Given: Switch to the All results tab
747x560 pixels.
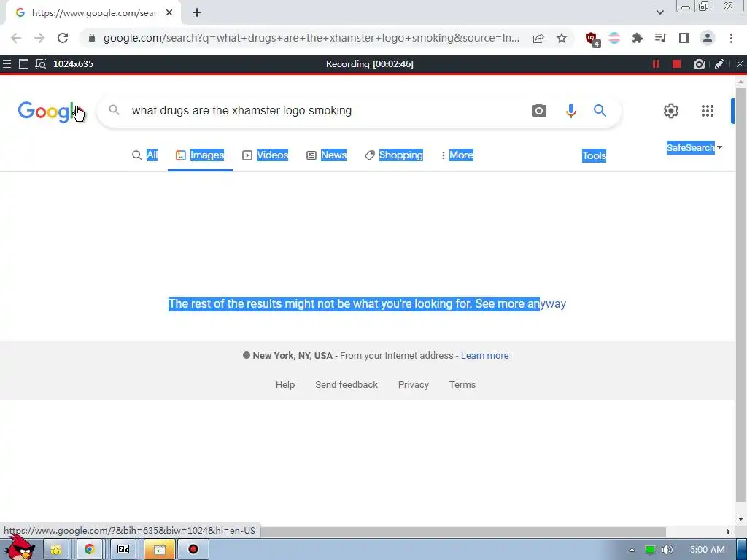Looking at the screenshot, I should point(145,155).
